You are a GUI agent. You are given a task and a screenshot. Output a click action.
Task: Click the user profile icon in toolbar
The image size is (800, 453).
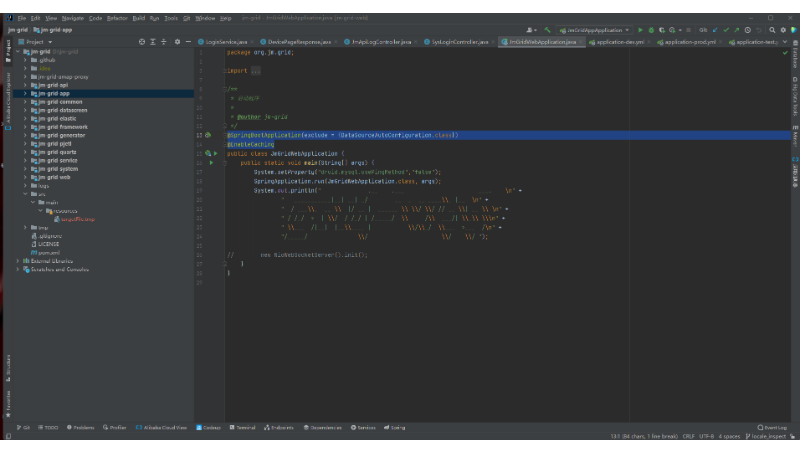[x=530, y=30]
